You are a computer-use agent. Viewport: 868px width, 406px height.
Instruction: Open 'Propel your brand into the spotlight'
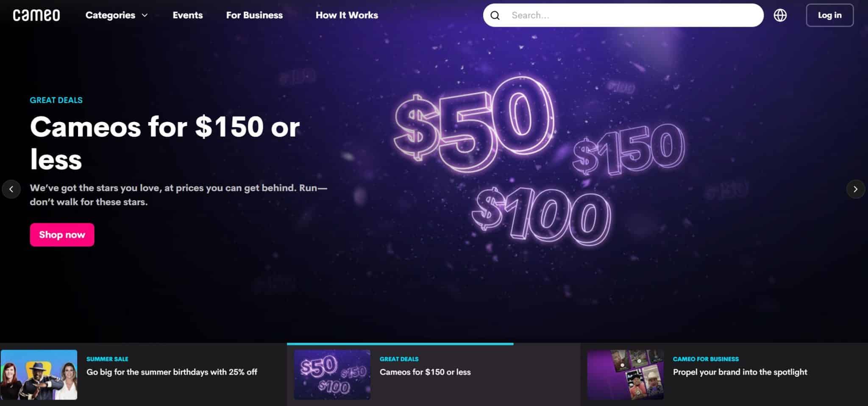pyautogui.click(x=740, y=372)
